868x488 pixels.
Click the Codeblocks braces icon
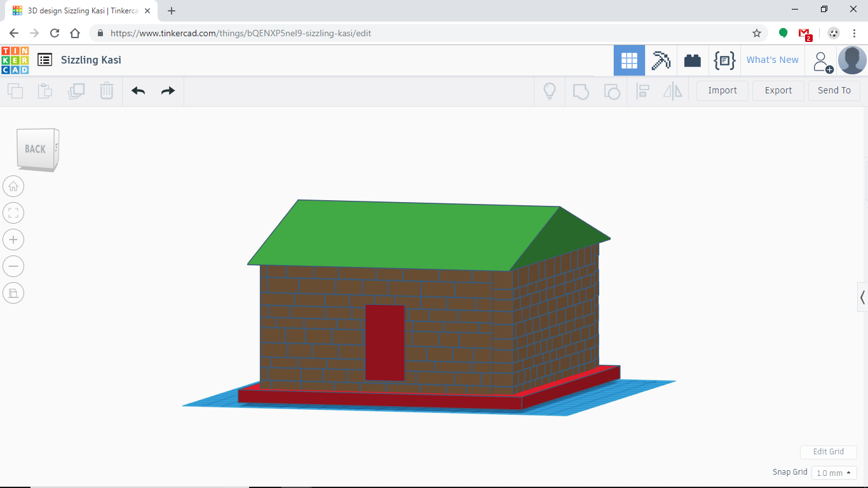pos(724,60)
